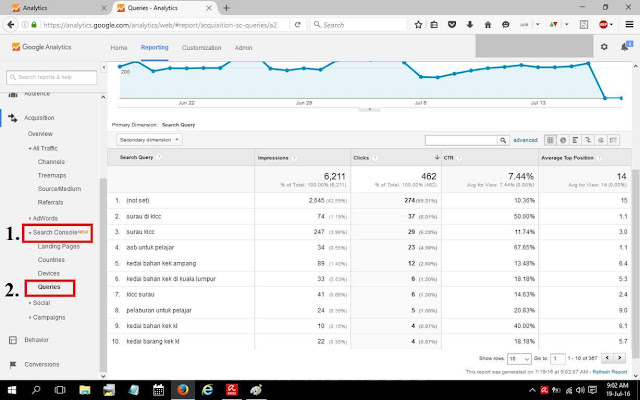The image size is (640, 400).
Task: Switch to data table view icon
Action: (550, 140)
